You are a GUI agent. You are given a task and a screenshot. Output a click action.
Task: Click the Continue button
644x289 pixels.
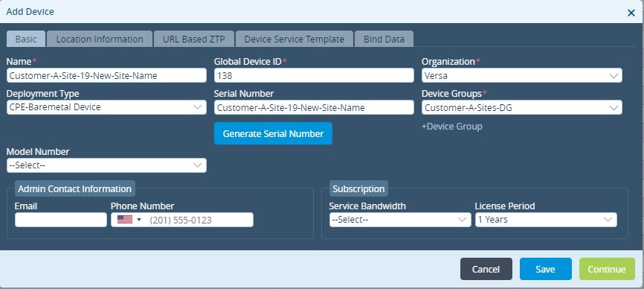point(607,269)
